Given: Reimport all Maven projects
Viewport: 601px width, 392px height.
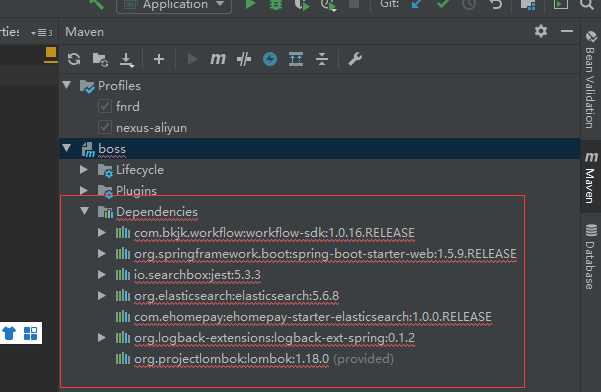Looking at the screenshot, I should (74, 59).
